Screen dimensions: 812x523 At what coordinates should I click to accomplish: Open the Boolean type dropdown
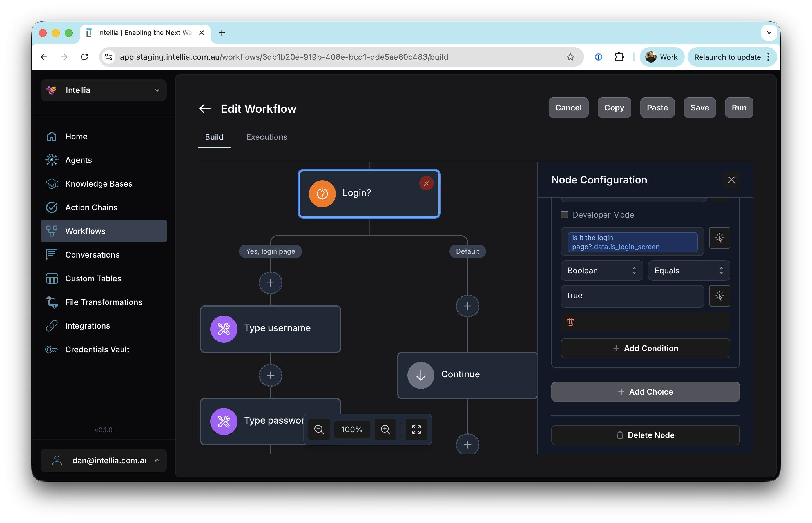click(x=601, y=270)
